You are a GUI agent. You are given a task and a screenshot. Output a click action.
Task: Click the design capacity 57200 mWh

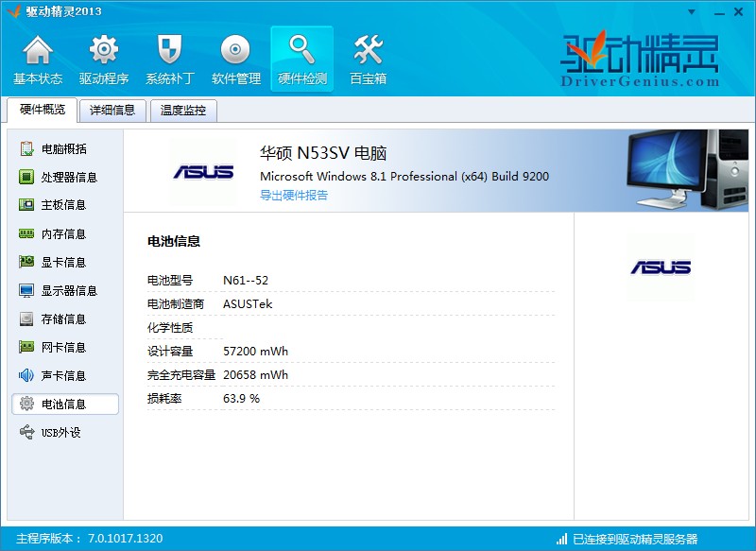(x=255, y=351)
